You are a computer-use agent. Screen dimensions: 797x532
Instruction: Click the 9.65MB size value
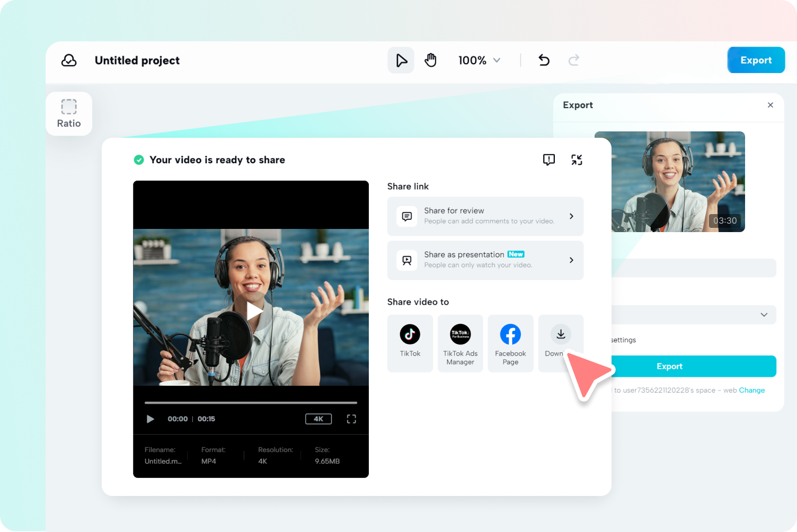click(327, 462)
